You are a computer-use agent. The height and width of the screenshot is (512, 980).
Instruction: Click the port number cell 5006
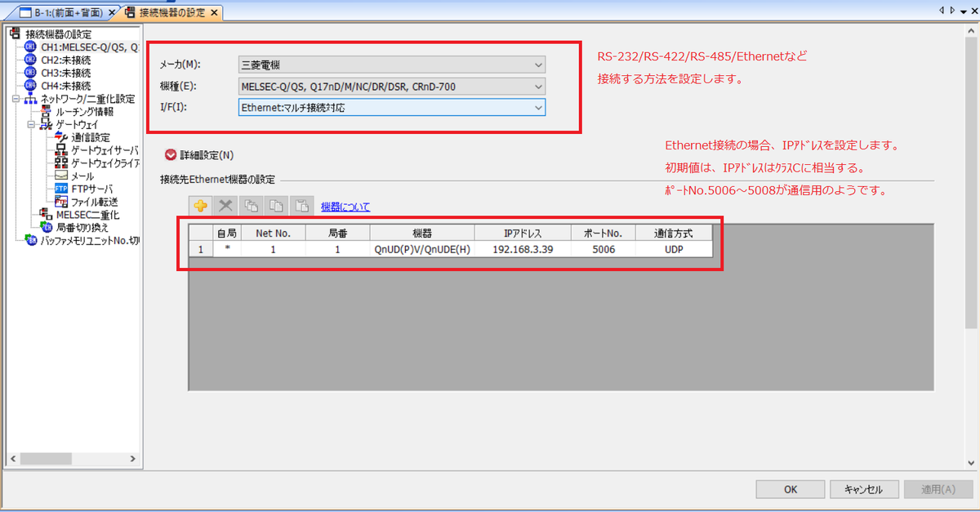(604, 249)
